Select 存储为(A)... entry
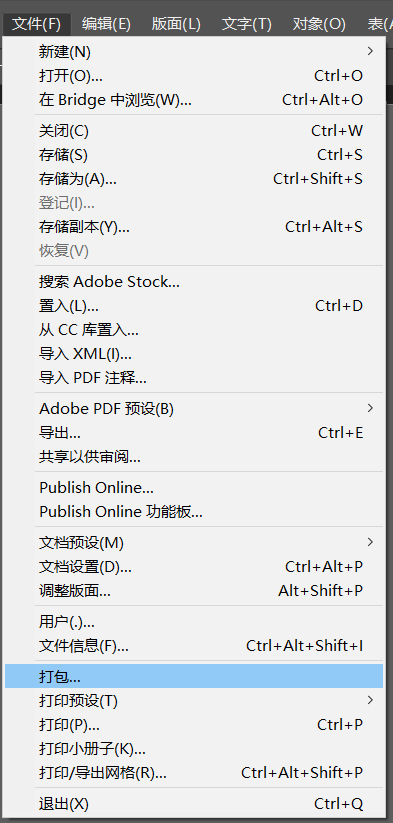The height and width of the screenshot is (823, 393). (194, 179)
